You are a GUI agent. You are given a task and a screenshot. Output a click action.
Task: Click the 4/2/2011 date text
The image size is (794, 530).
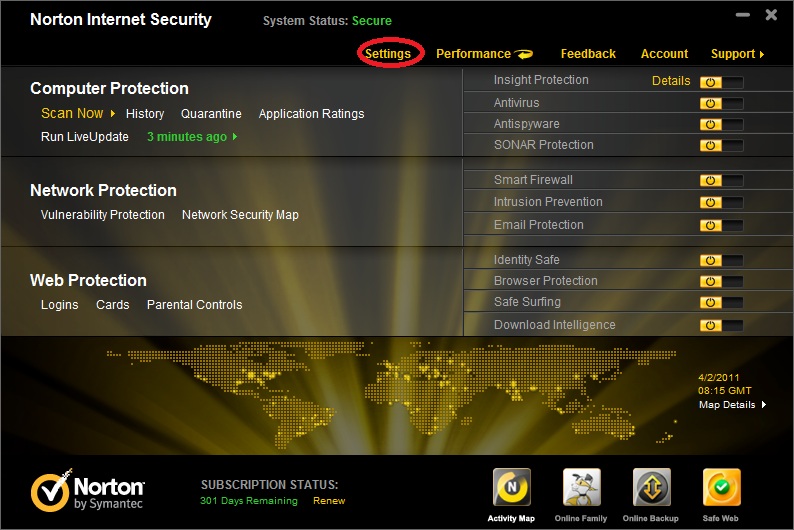pyautogui.click(x=719, y=378)
